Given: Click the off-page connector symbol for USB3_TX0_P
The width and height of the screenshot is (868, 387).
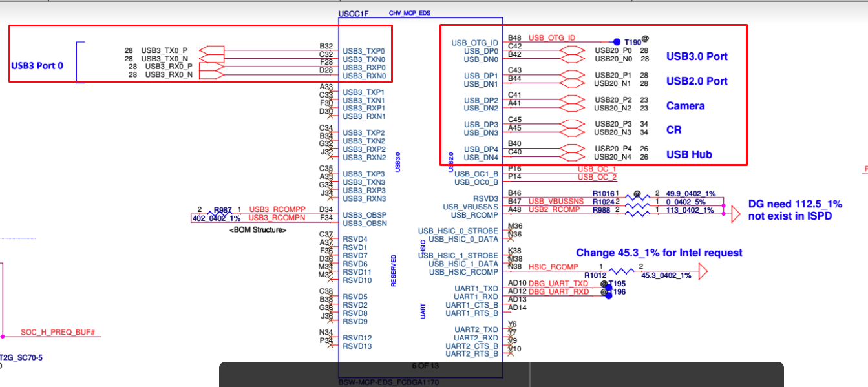Looking at the screenshot, I should 212,50.
